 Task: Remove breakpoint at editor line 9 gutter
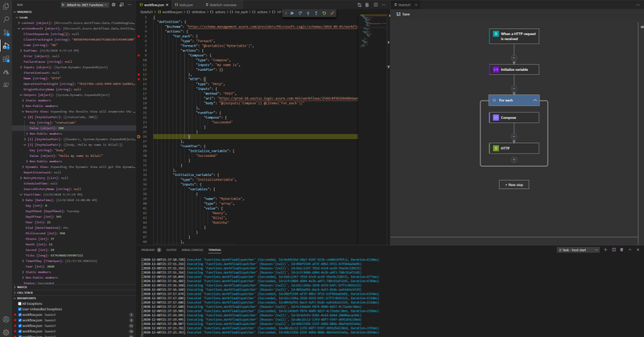pos(138,55)
